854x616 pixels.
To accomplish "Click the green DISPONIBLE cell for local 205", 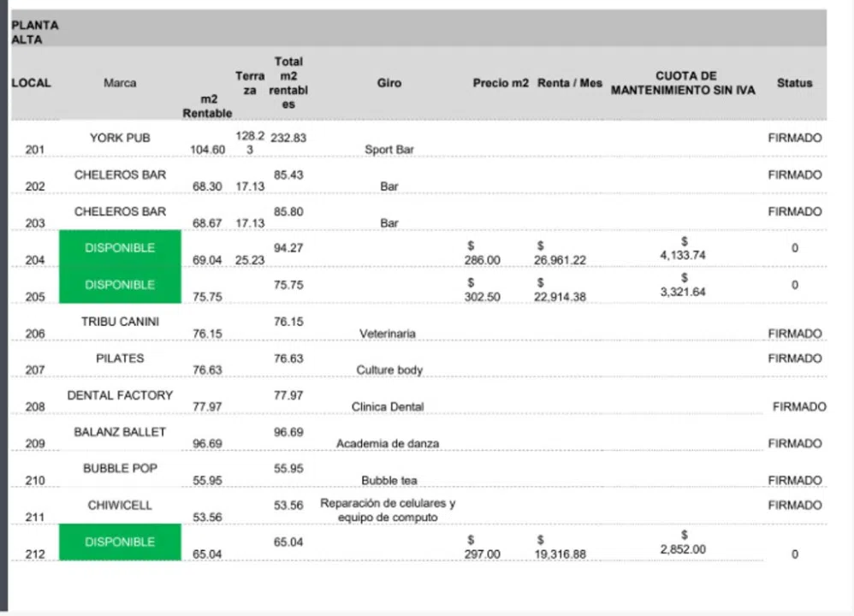I will pos(120,285).
